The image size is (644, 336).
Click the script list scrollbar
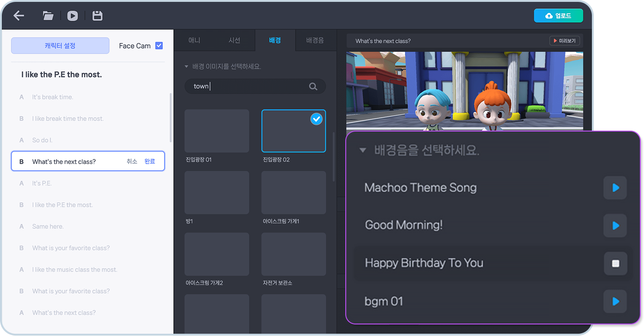pos(171,118)
